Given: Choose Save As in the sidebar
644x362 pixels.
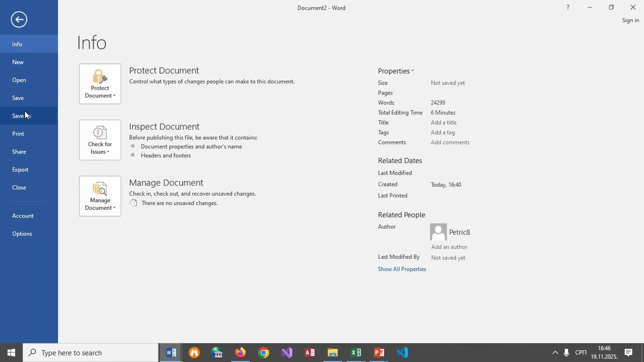Looking at the screenshot, I should pyautogui.click(x=29, y=116).
